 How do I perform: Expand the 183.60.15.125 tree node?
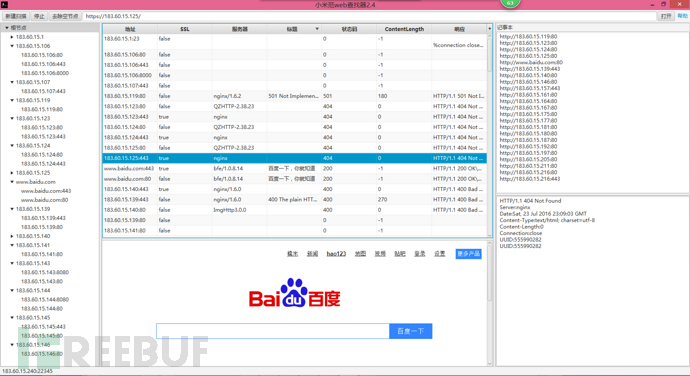pos(12,173)
